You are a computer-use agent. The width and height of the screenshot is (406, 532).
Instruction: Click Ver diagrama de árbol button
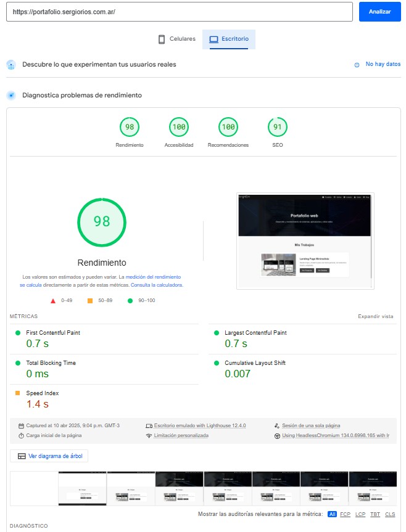49,456
